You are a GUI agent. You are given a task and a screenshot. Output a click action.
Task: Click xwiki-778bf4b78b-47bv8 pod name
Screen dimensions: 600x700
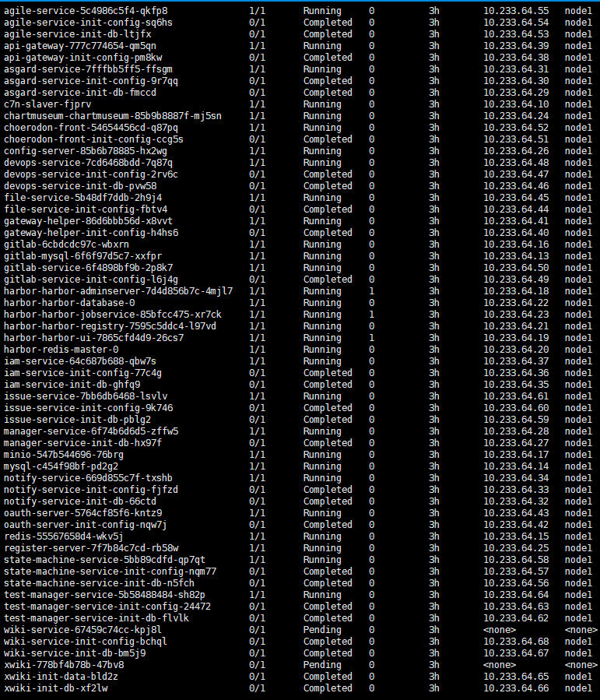pos(64,665)
